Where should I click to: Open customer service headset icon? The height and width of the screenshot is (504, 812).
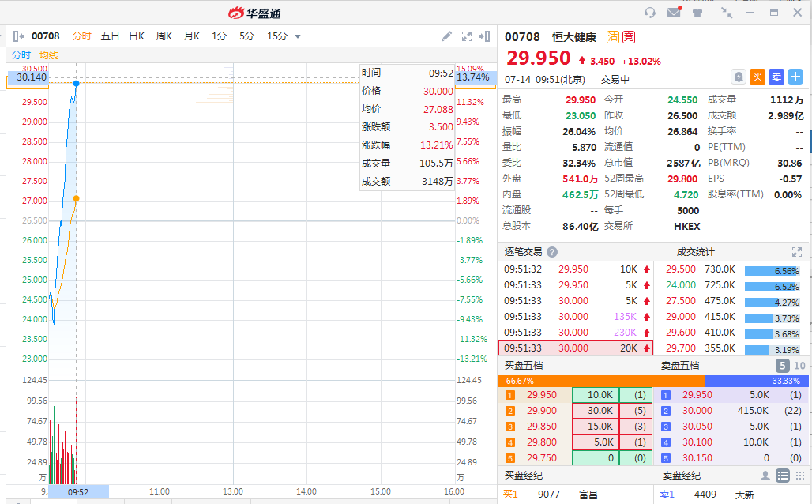pyautogui.click(x=650, y=13)
